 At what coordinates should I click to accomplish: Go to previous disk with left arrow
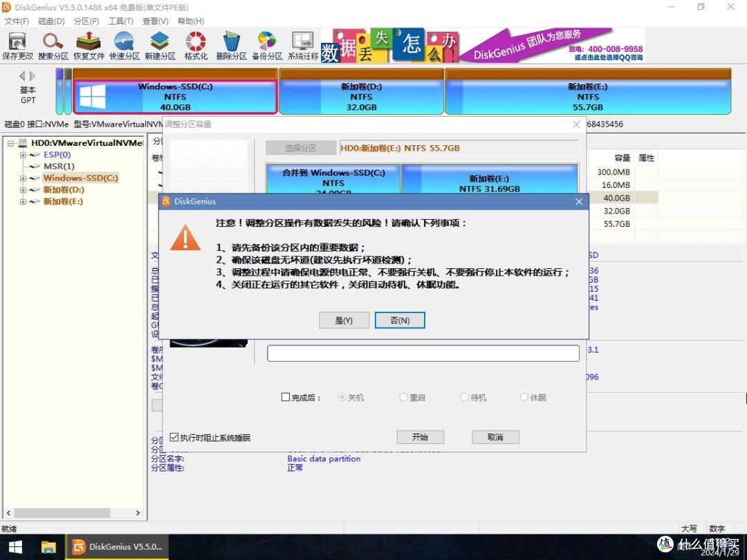[22, 76]
